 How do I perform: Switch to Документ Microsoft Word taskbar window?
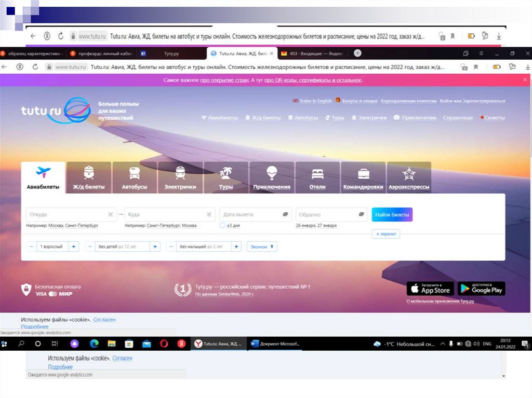click(275, 344)
